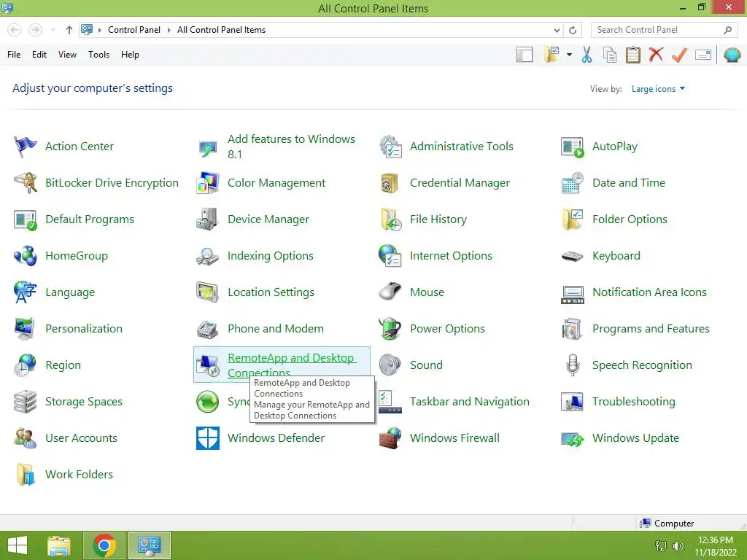747x560 pixels.
Task: Open Programs and Features link
Action: [651, 329]
